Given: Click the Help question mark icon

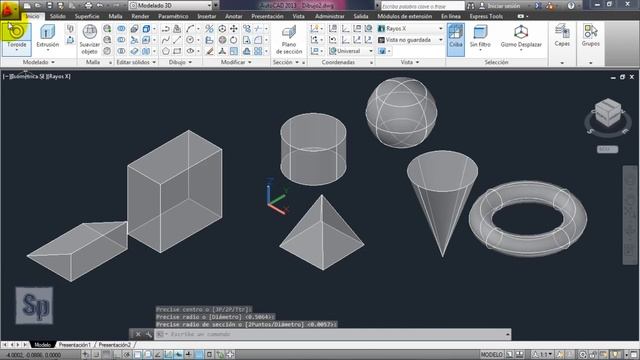Looking at the screenshot, I should click(571, 6).
